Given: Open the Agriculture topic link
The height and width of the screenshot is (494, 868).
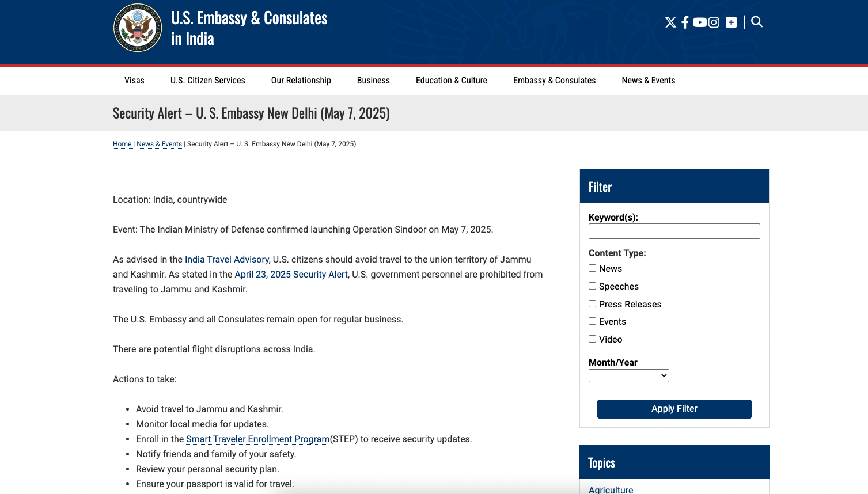Looking at the screenshot, I should (x=611, y=490).
